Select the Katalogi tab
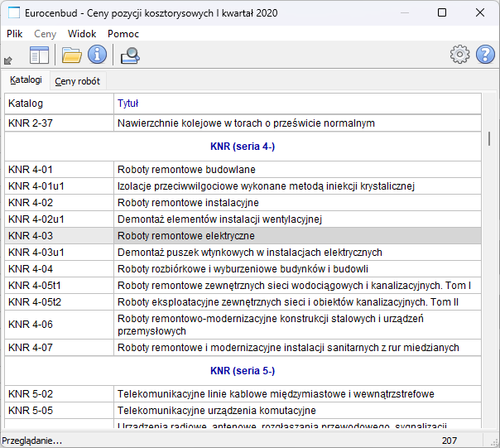Image resolution: width=500 pixels, height=448 pixels. click(x=26, y=80)
